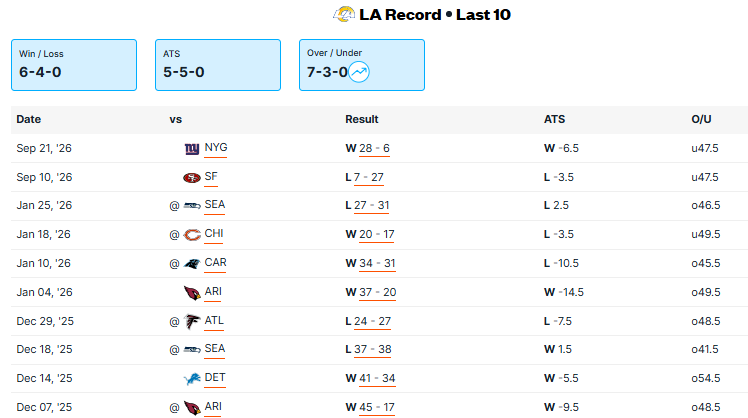Click the Bears logo in the Jan 18 row

click(192, 235)
